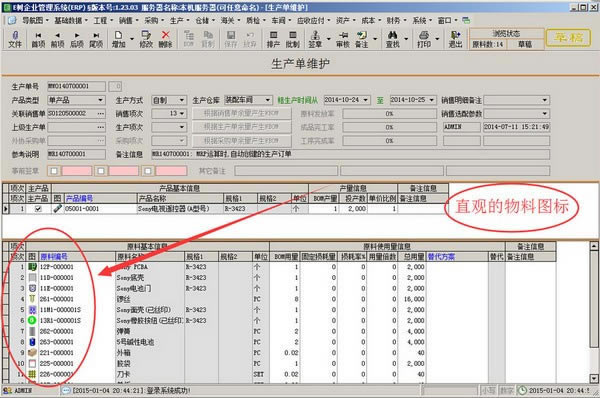Click the 打印 printer icon
Screen dimensions: 600x398
424,39
